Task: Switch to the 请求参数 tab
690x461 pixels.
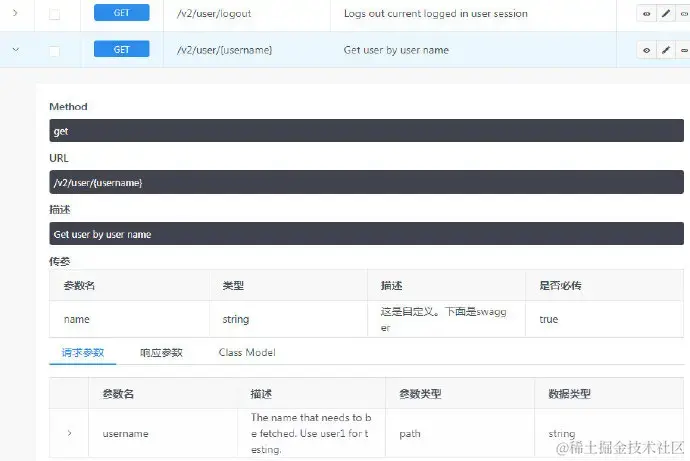Action: click(83, 352)
